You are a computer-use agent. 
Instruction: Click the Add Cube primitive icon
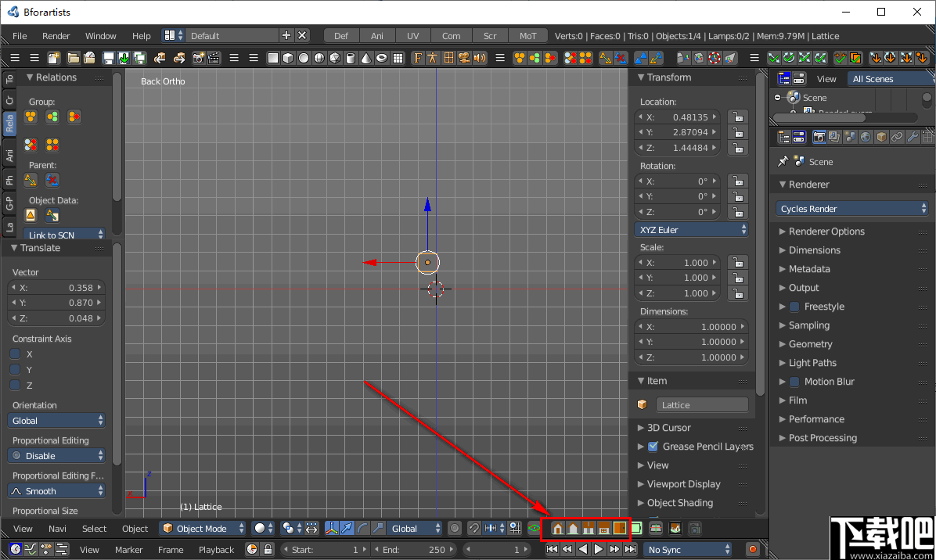point(288,57)
